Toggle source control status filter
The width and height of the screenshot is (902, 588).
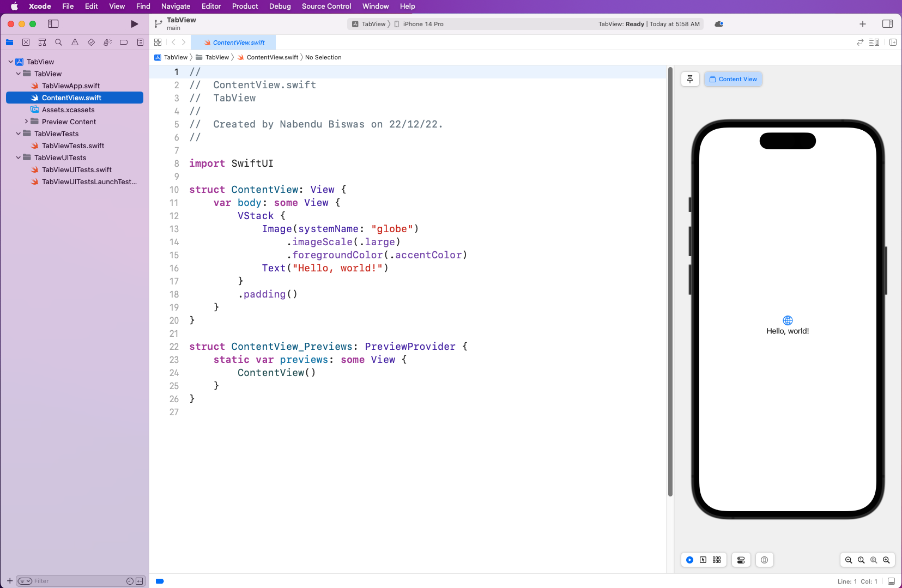pos(140,581)
